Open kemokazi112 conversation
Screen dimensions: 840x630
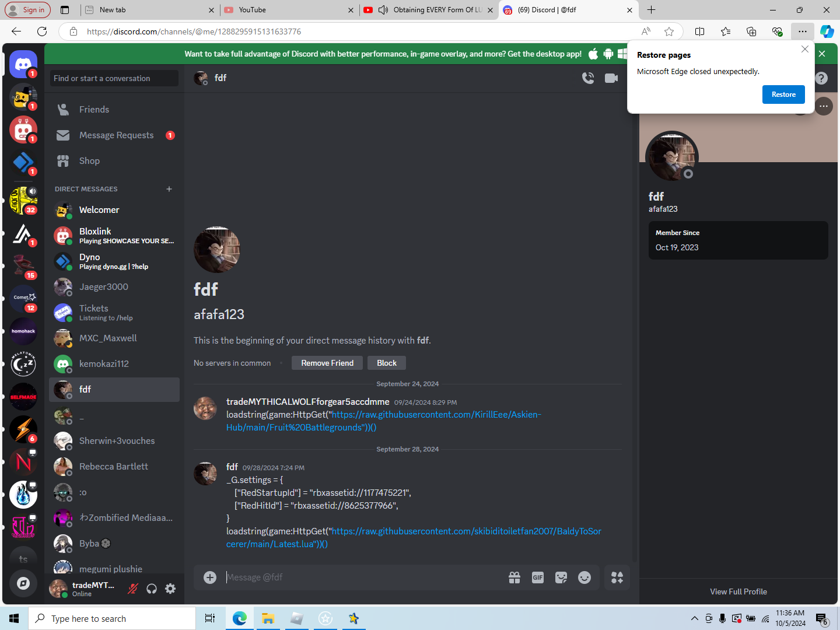point(114,364)
